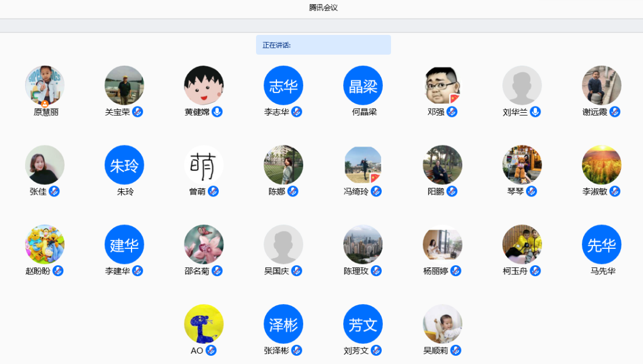Screen dimensions: 643x364
Task: Select the 陈娜 profile photo
Action: click(x=283, y=165)
